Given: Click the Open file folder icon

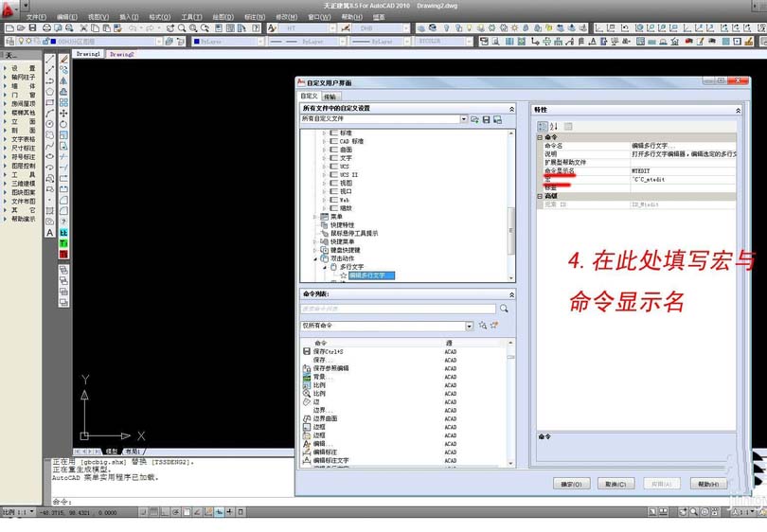Looking at the screenshot, I should click(x=21, y=28).
